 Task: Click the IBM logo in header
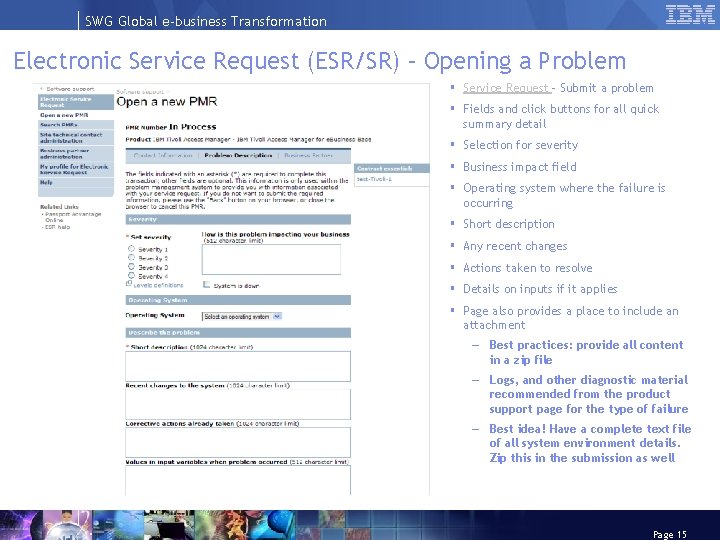click(690, 14)
